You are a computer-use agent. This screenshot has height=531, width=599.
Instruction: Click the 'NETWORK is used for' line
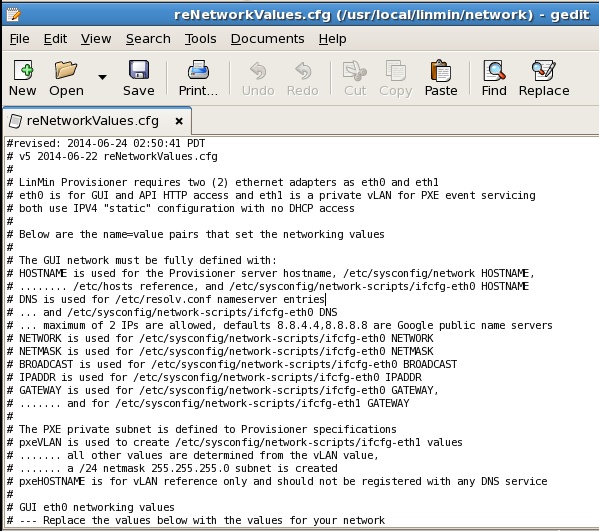point(220,338)
